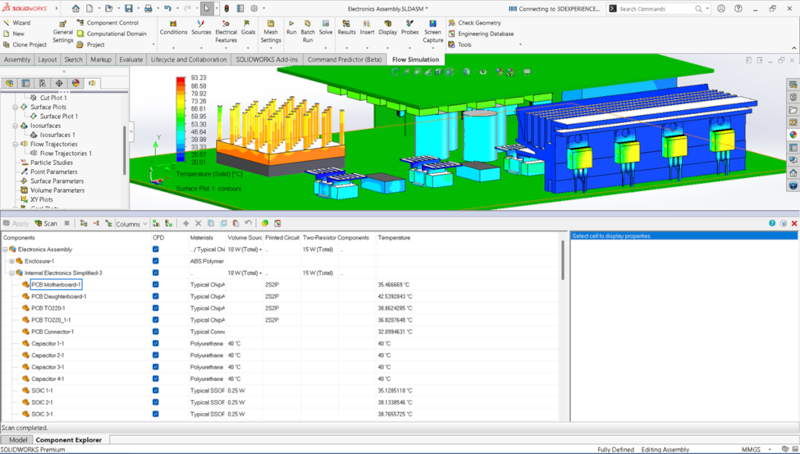This screenshot has height=454, width=800.
Task: Toggle CFD checkbox for Enclosure-1
Action: pyautogui.click(x=156, y=260)
